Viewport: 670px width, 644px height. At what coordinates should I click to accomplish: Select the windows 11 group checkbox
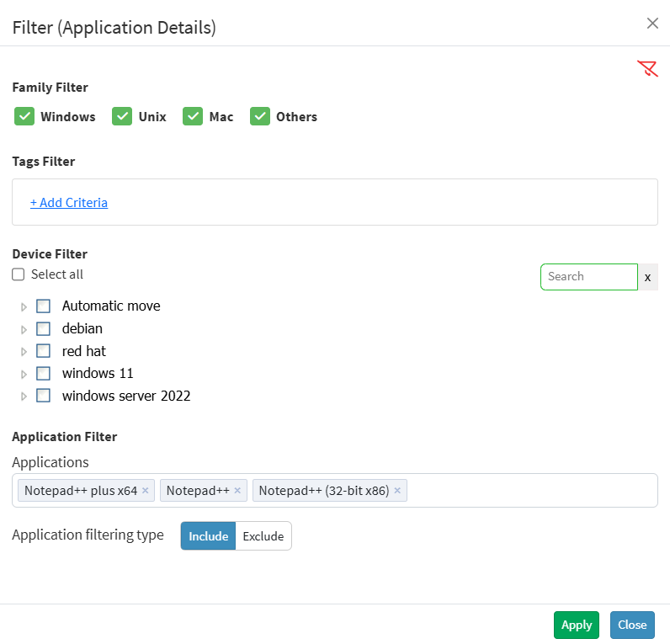44,373
